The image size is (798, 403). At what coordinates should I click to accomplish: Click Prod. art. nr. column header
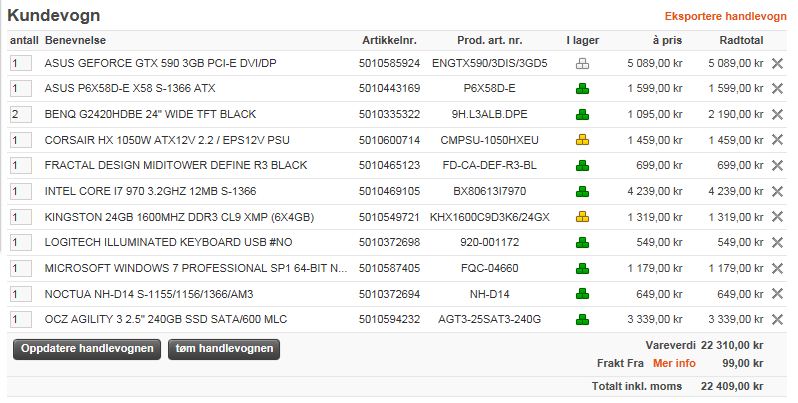click(490, 40)
